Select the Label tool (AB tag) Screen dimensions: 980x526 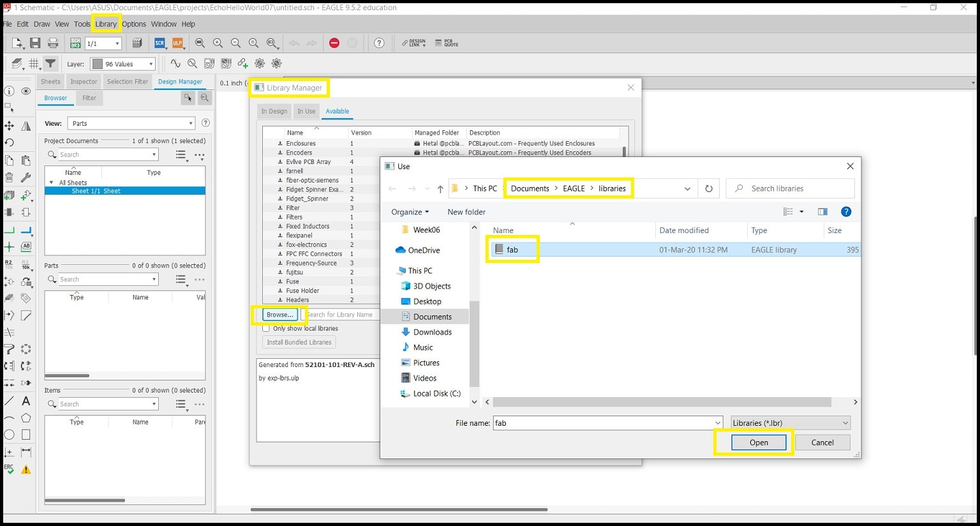click(x=26, y=246)
